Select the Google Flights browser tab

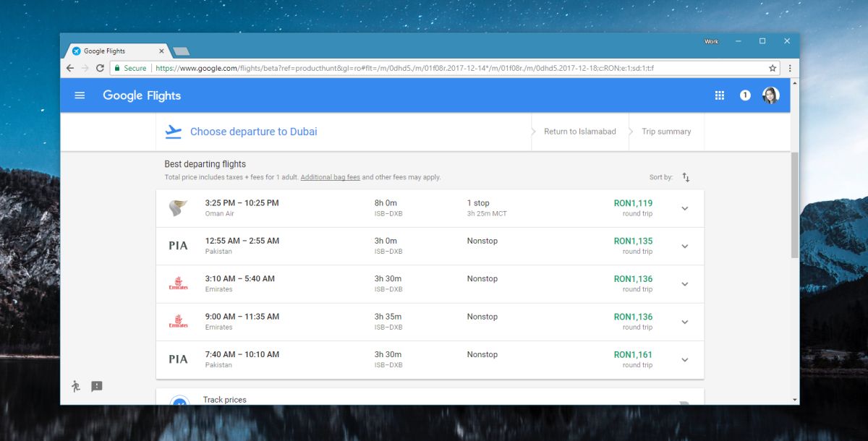point(117,51)
